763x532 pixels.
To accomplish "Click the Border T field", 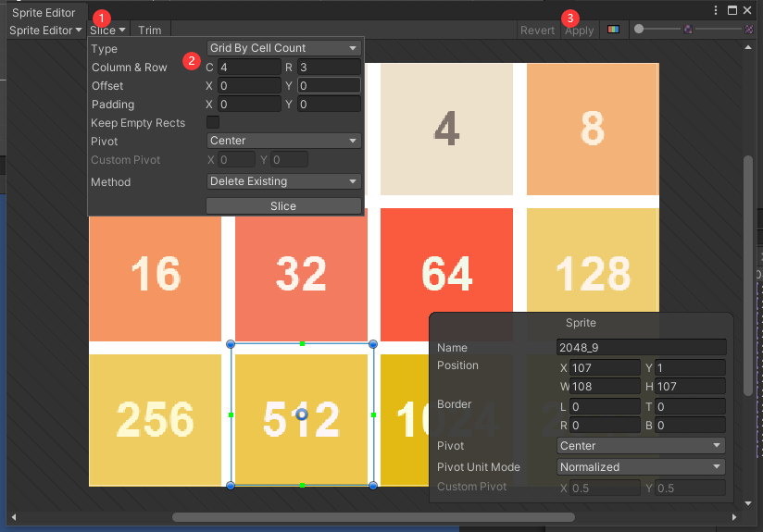I will point(690,406).
